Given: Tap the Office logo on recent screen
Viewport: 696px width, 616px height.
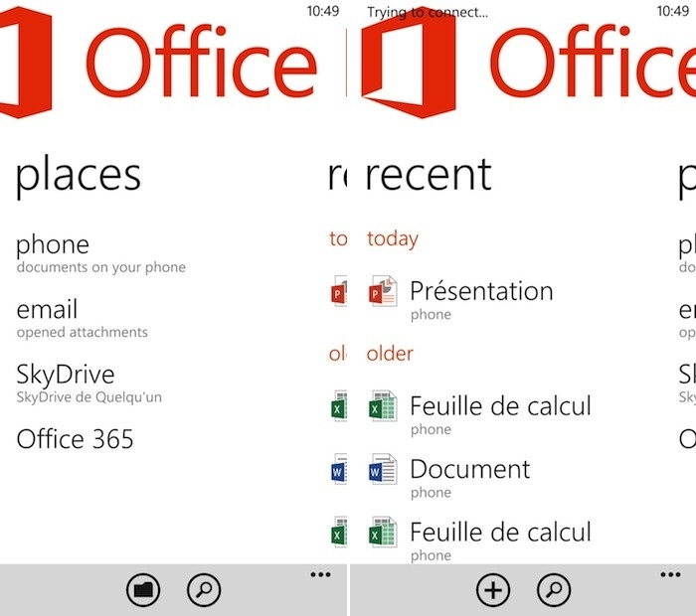Looking at the screenshot, I should (409, 63).
